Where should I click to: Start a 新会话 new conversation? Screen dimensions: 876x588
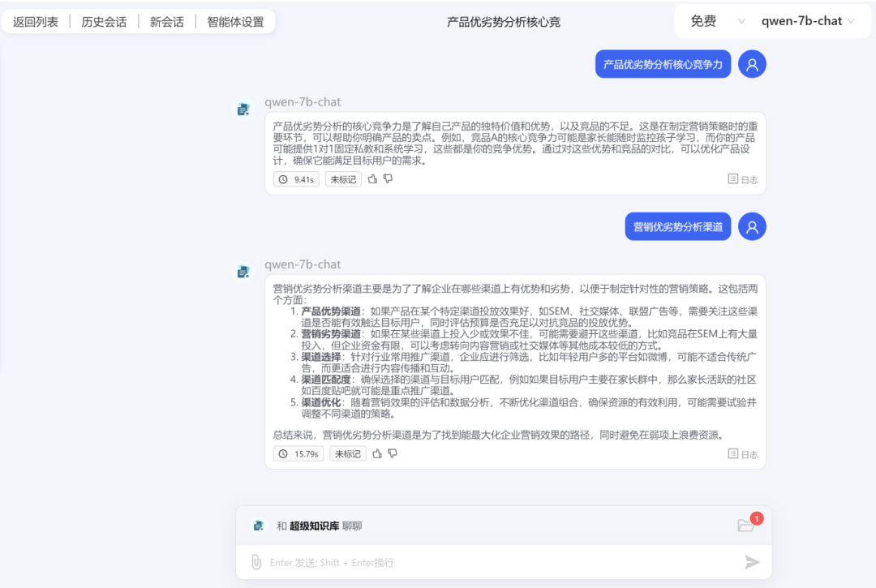point(166,22)
